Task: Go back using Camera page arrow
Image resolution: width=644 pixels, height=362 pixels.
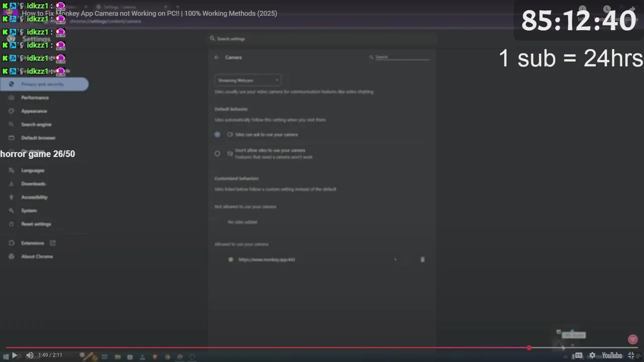Action: click(x=217, y=57)
